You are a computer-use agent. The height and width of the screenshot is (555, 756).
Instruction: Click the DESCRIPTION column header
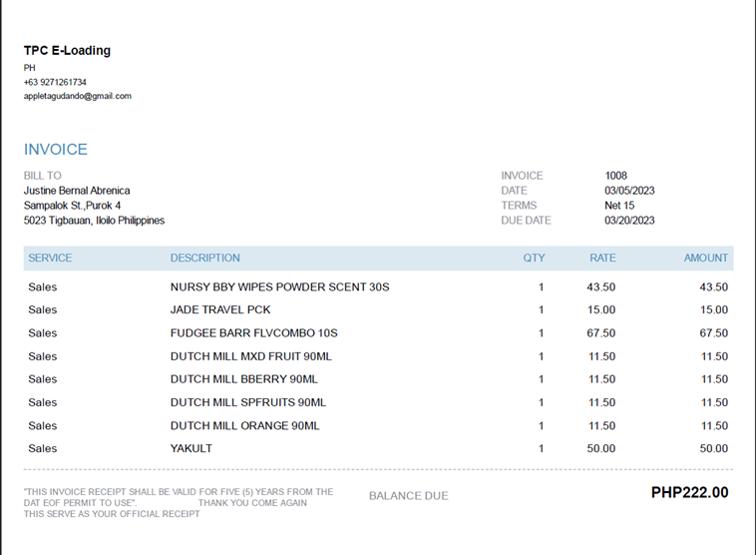[x=204, y=259]
